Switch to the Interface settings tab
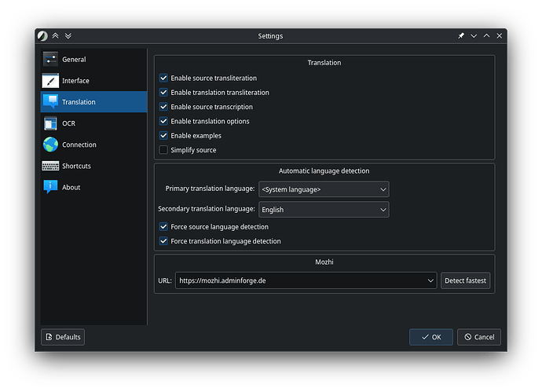 click(75, 81)
